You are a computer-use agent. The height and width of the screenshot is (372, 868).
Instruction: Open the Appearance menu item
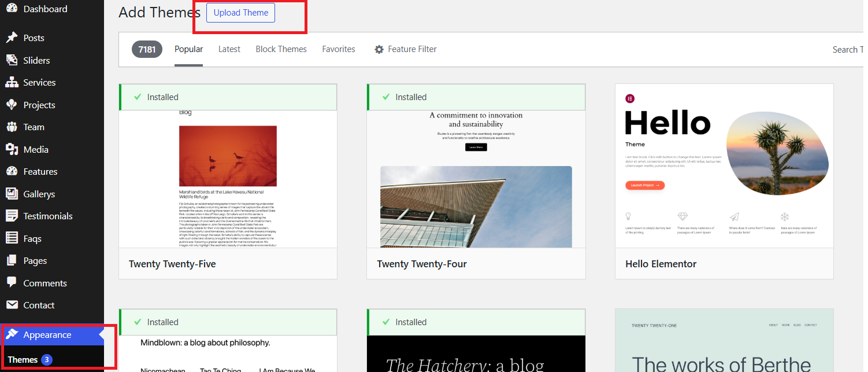point(47,335)
